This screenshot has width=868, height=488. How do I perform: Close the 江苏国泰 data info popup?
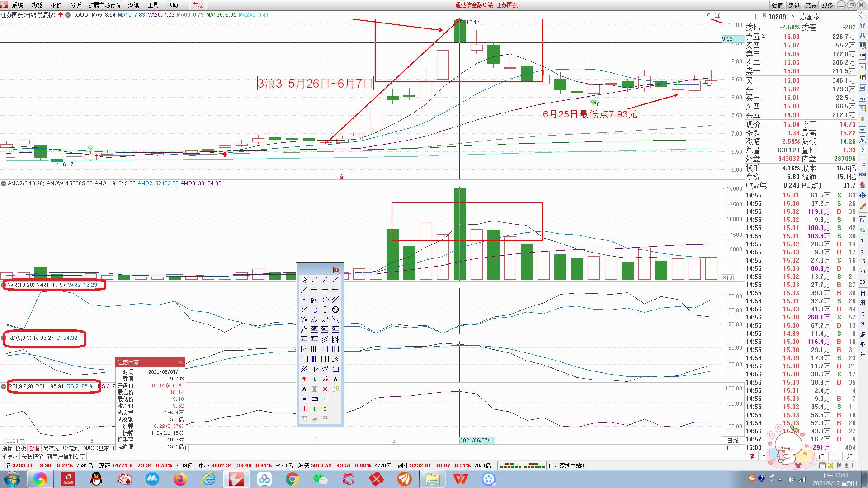click(180, 362)
